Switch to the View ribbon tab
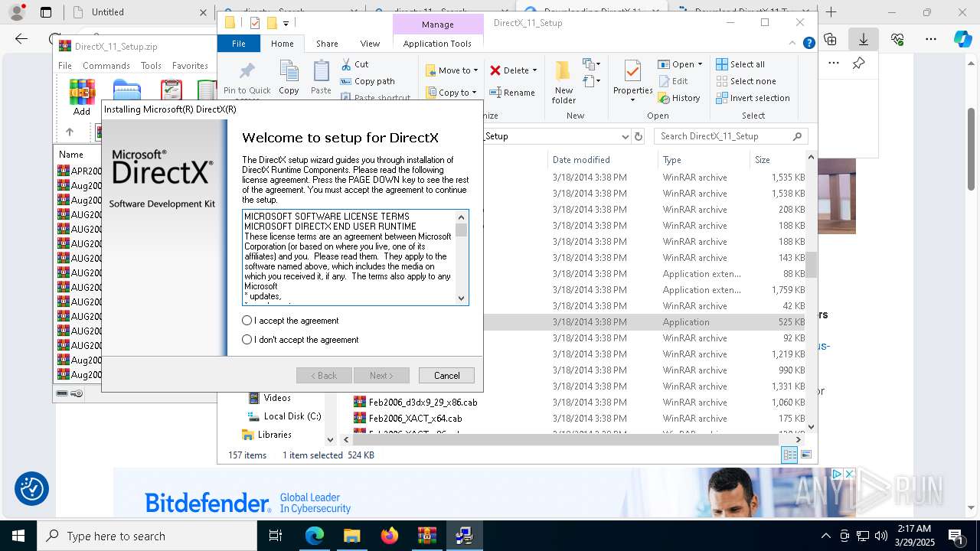980x551 pixels. (370, 44)
